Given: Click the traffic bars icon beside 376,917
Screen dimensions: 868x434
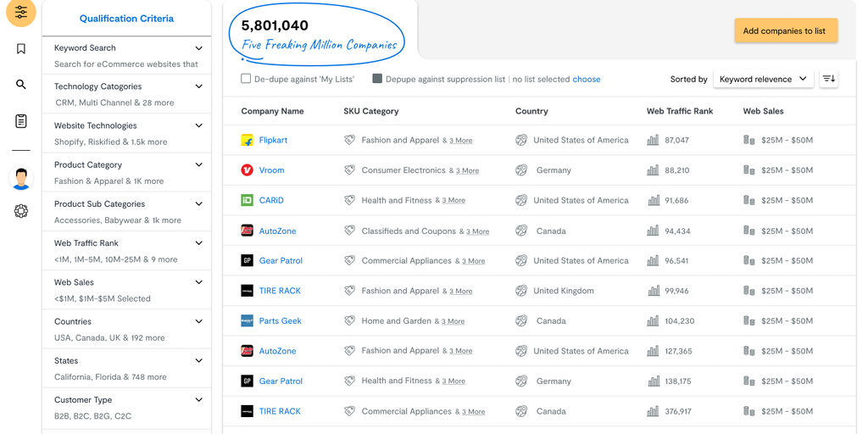Looking at the screenshot, I should pos(653,411).
